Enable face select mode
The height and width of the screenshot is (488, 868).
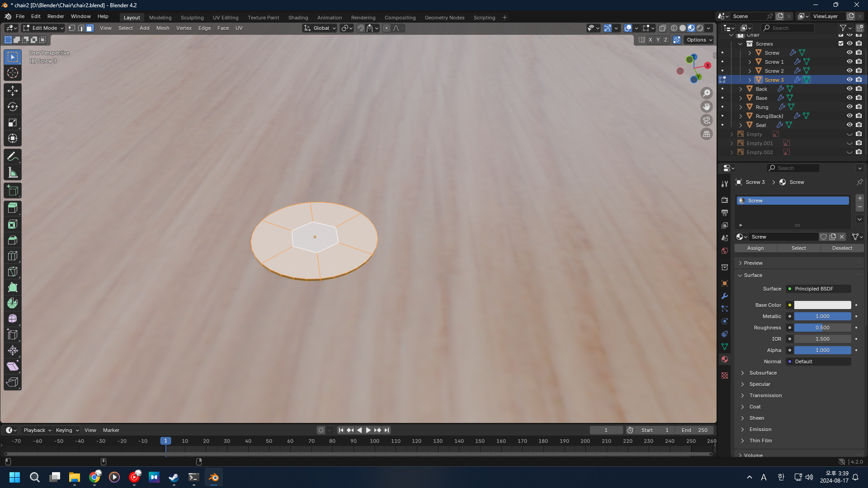pyautogui.click(x=90, y=28)
